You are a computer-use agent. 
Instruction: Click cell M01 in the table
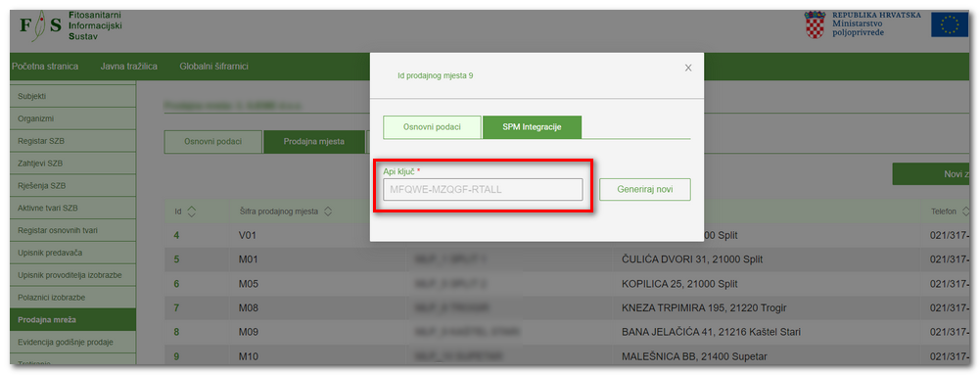(x=248, y=259)
